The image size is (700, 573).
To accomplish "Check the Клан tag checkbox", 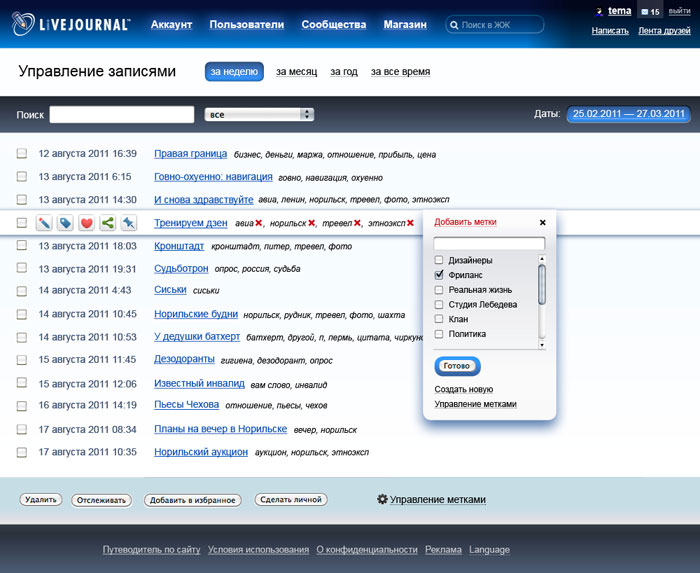I will 439,319.
